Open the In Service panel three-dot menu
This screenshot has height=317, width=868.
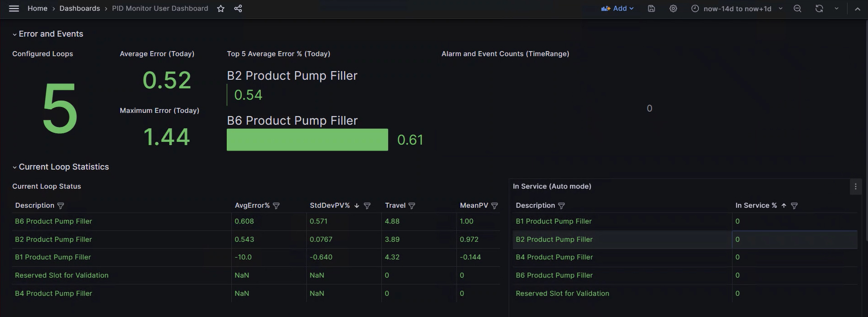pos(855,186)
